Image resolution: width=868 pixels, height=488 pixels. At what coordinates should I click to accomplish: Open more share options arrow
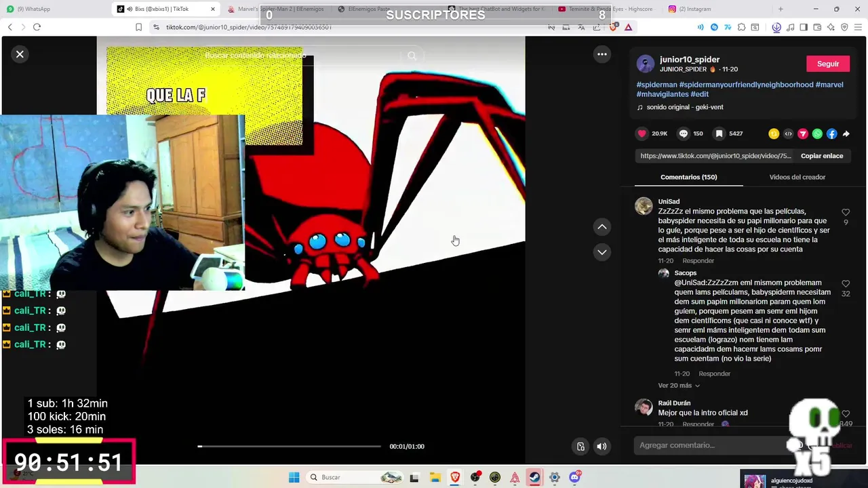point(846,134)
